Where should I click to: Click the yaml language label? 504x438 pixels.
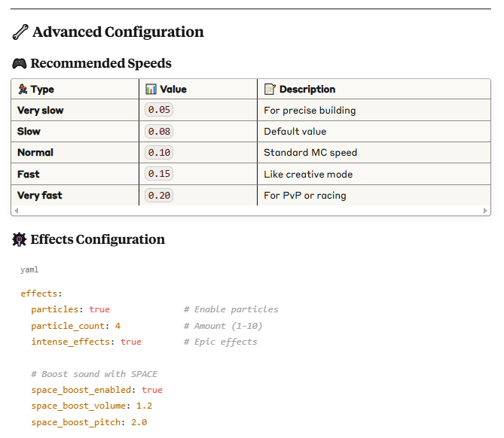(x=29, y=269)
